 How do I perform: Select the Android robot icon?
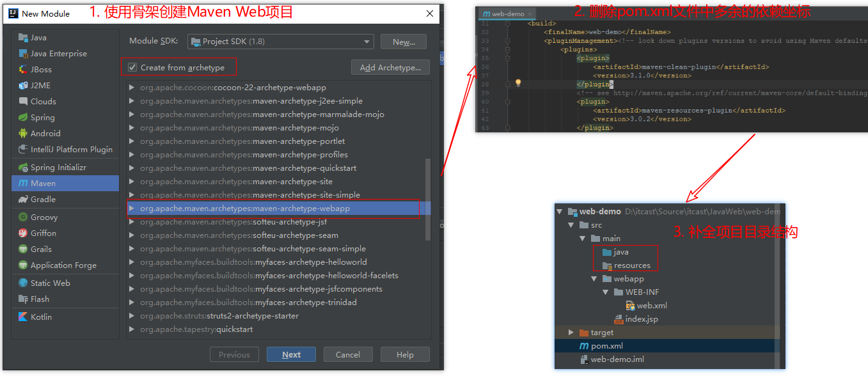24,134
